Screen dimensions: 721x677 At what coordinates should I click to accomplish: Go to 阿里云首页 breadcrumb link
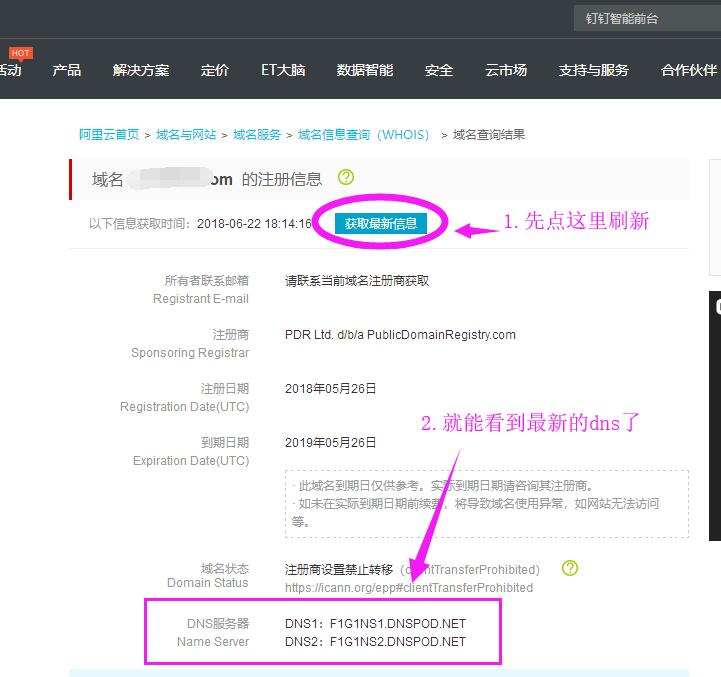[x=109, y=134]
